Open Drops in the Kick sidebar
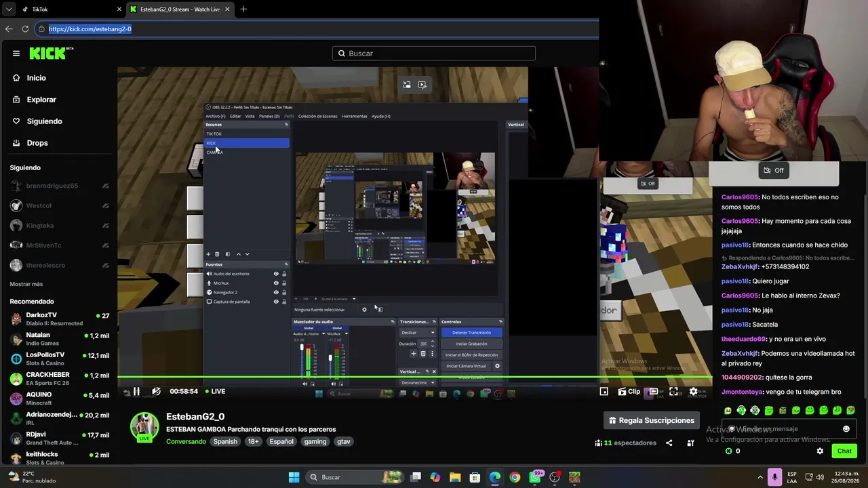 [x=37, y=143]
